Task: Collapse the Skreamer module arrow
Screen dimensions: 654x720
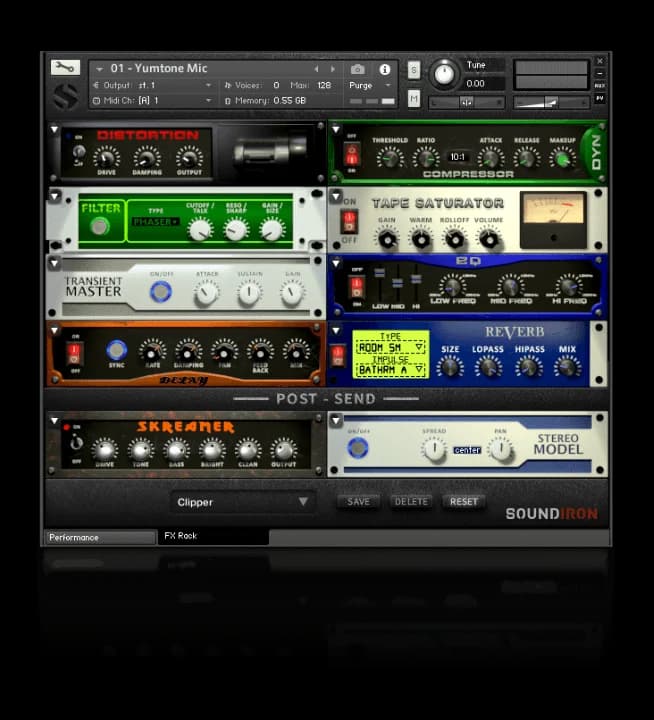Action: coord(54,420)
